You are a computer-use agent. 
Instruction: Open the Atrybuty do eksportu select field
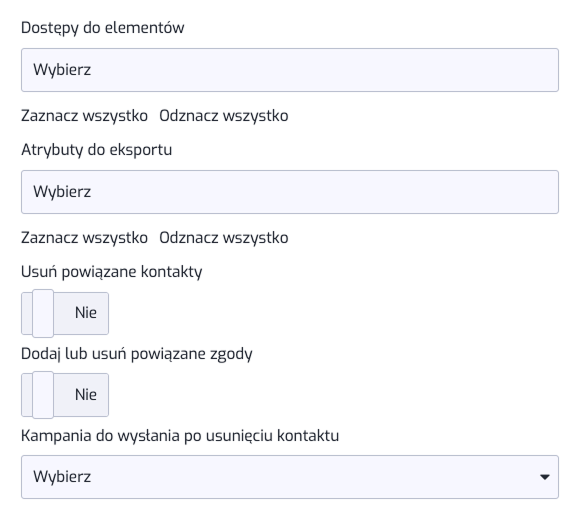tap(290, 192)
